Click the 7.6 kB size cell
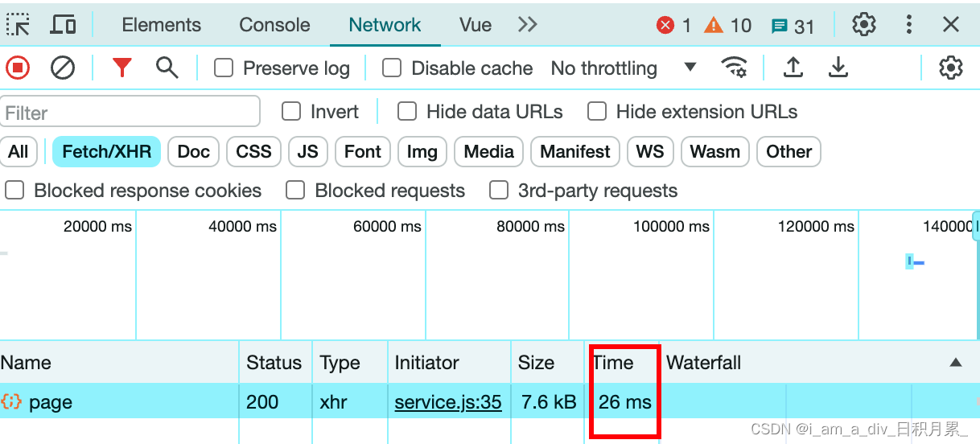This screenshot has height=444, width=980. [547, 401]
